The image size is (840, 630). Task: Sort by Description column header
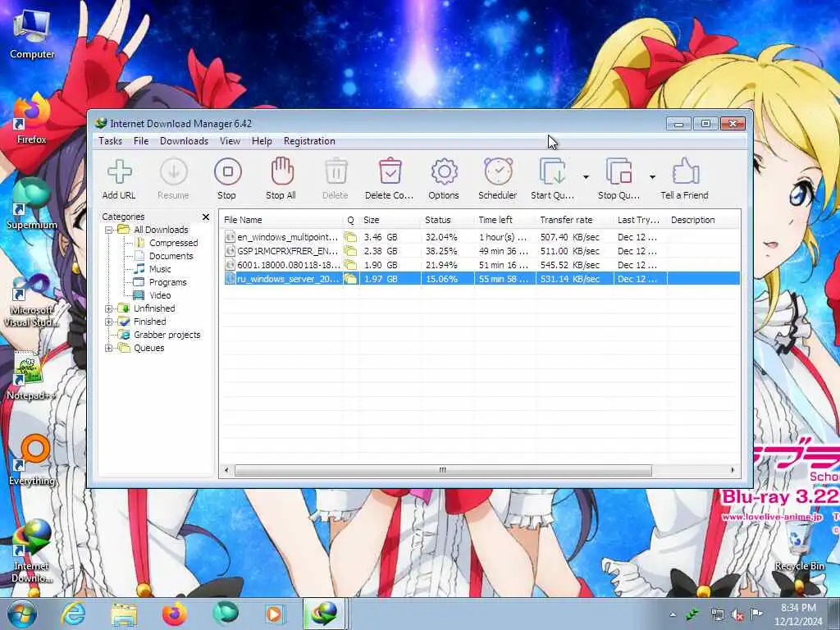pyautogui.click(x=703, y=220)
